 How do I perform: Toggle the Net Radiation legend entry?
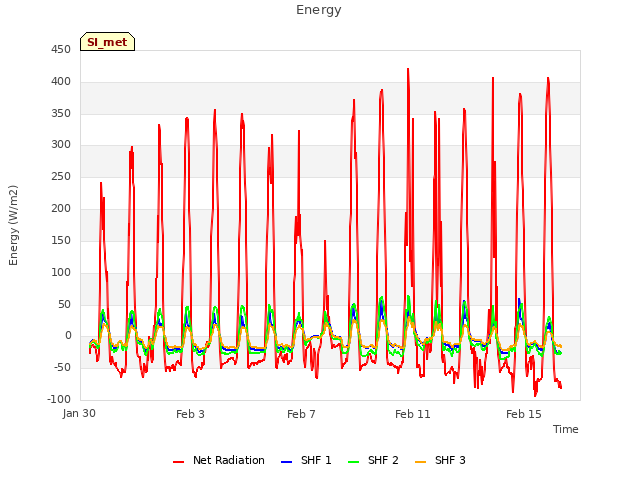(x=219, y=460)
